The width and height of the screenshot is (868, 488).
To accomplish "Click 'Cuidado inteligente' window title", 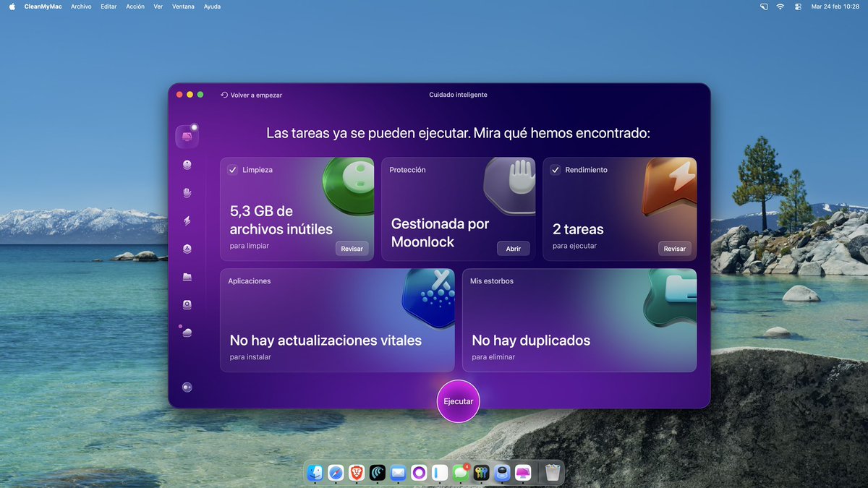I will (458, 95).
